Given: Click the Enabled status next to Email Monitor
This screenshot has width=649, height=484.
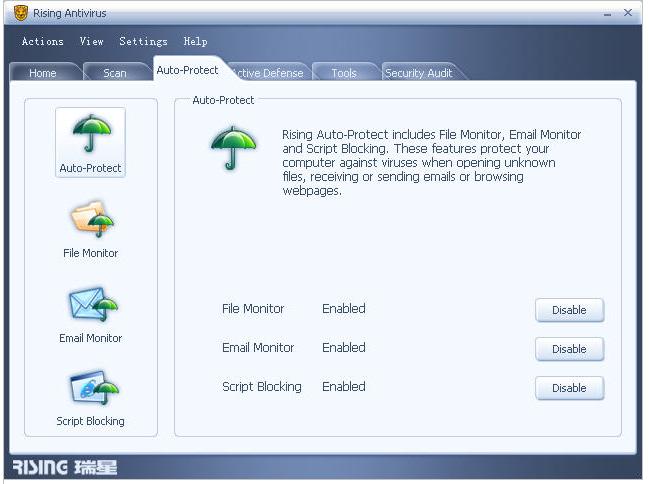Looking at the screenshot, I should coord(344,347).
